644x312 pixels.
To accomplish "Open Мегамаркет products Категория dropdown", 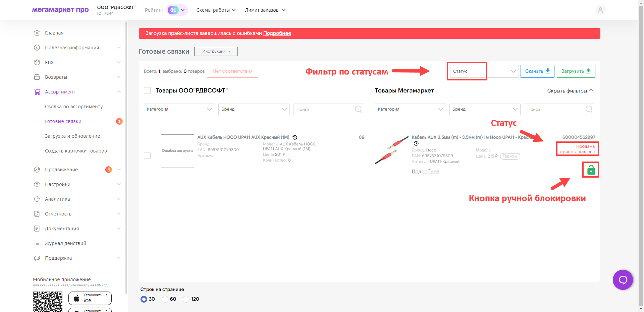I will tap(411, 109).
